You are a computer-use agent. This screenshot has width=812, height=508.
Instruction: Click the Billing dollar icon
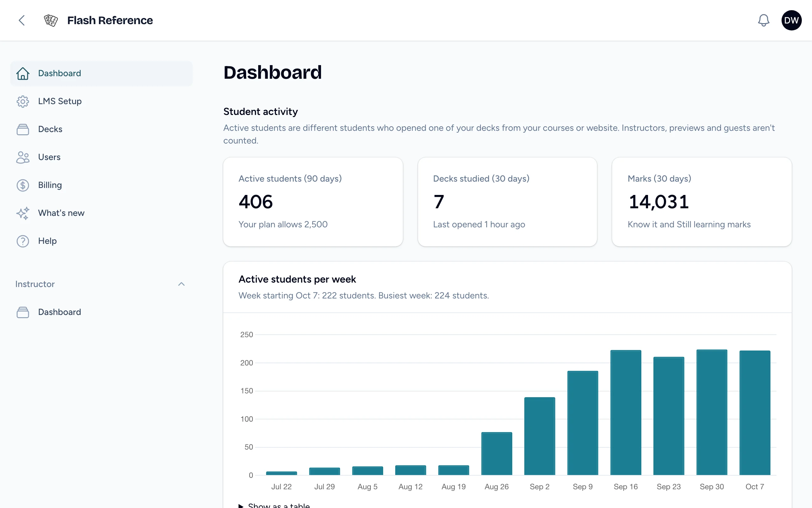(23, 185)
